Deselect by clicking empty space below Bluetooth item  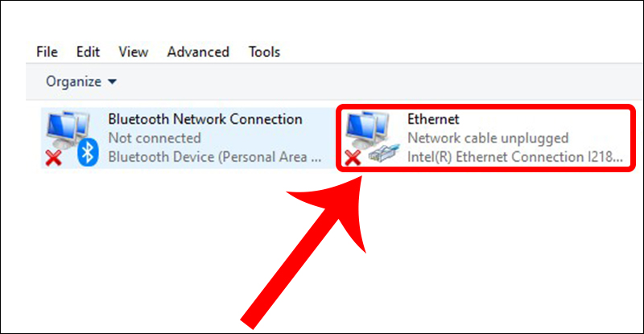(161, 241)
